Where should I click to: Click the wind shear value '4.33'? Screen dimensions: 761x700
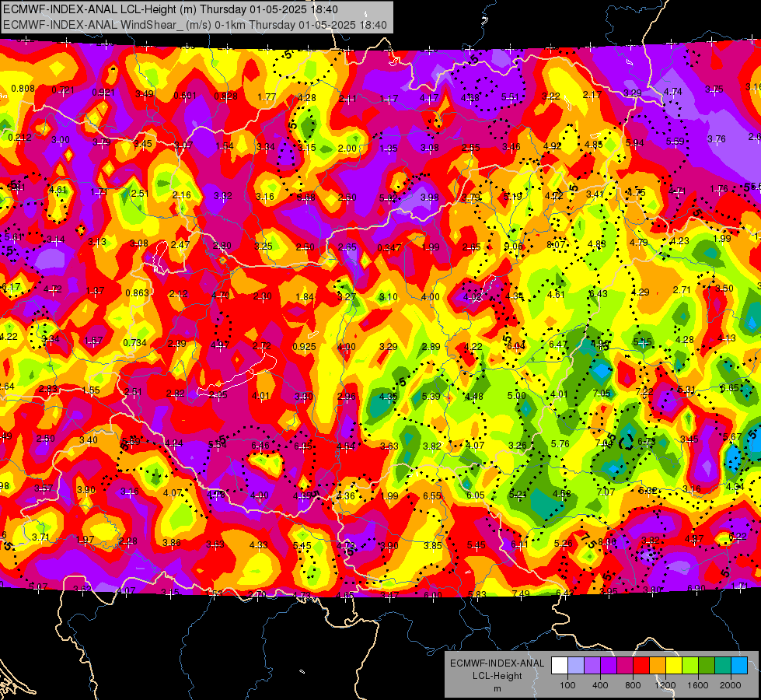[x=258, y=545]
